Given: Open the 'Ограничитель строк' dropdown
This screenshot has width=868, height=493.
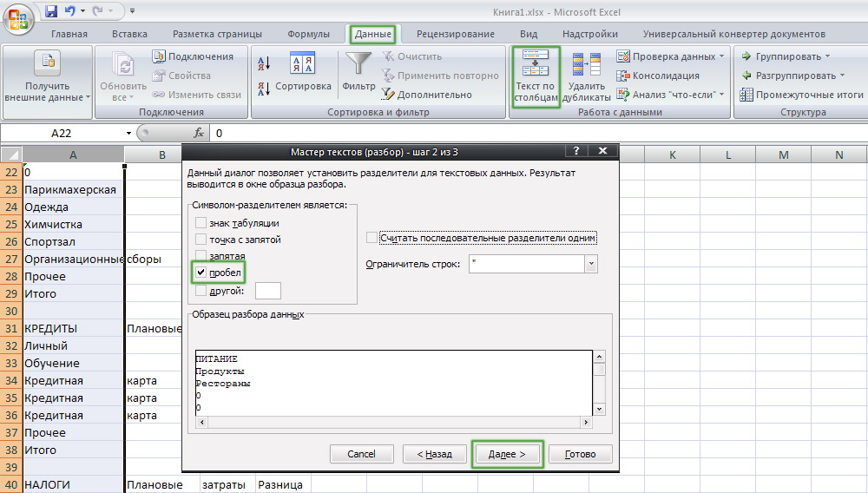Looking at the screenshot, I should point(591,264).
